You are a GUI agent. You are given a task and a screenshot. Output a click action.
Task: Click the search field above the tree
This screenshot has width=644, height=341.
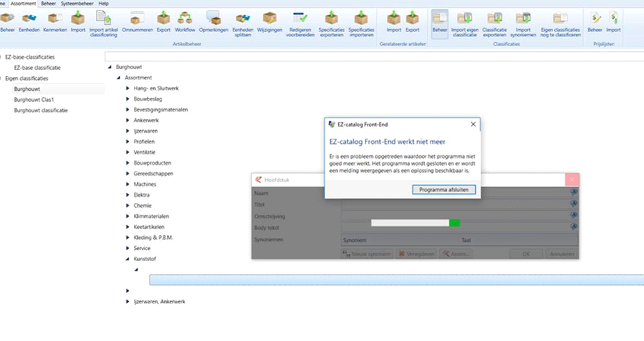tap(374, 56)
